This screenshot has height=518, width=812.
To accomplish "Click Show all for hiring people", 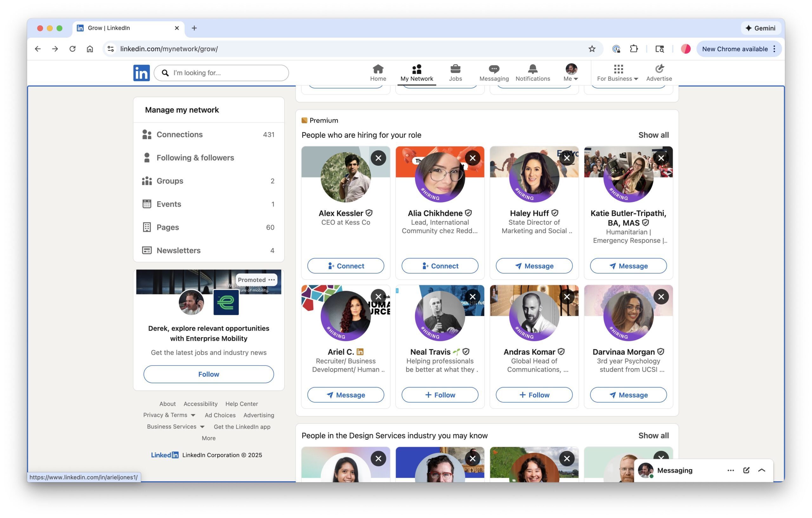I will click(x=653, y=135).
